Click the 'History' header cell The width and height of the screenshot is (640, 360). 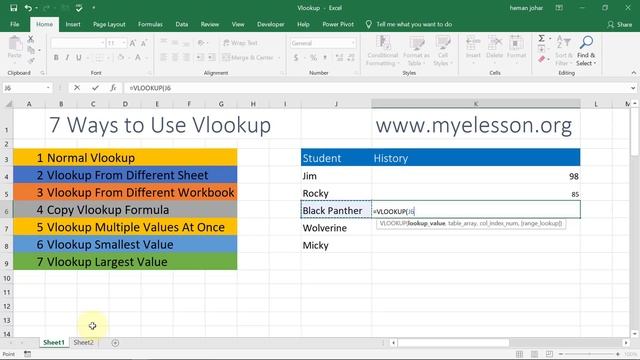tap(476, 158)
